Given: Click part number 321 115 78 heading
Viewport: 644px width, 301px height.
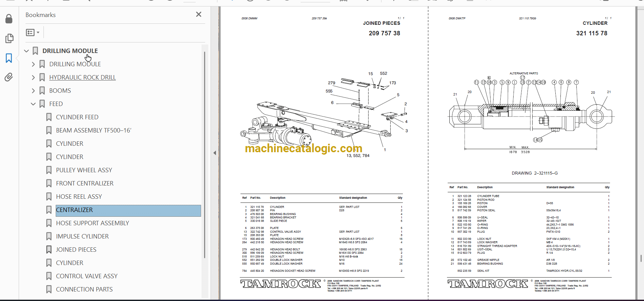Looking at the screenshot, I should tap(592, 33).
